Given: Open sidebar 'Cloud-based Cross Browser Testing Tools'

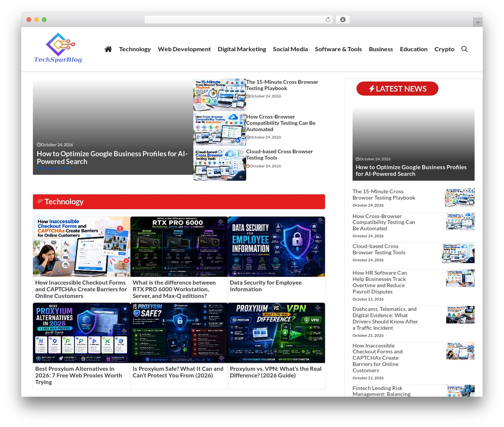Looking at the screenshot, I should 379,249.
